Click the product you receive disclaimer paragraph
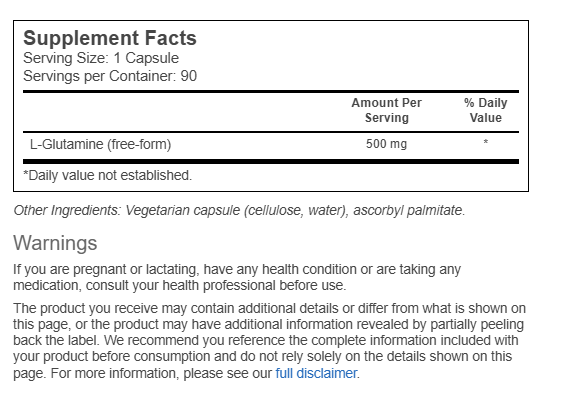This screenshot has width=565, height=415. pos(270,341)
